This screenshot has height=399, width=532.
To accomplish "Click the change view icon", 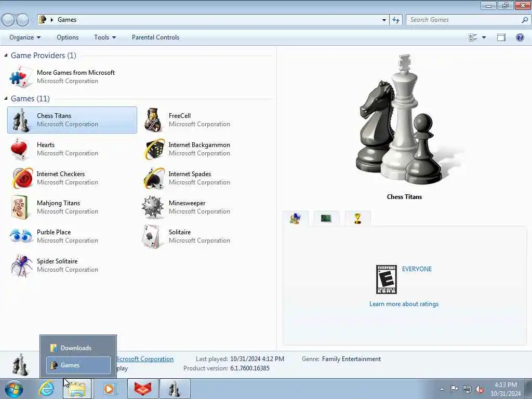I will (x=473, y=37).
